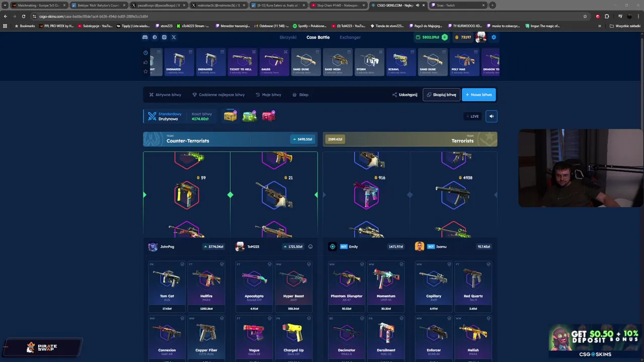
Task: Click the shield icon on Hellfire card
Action: click(222, 264)
